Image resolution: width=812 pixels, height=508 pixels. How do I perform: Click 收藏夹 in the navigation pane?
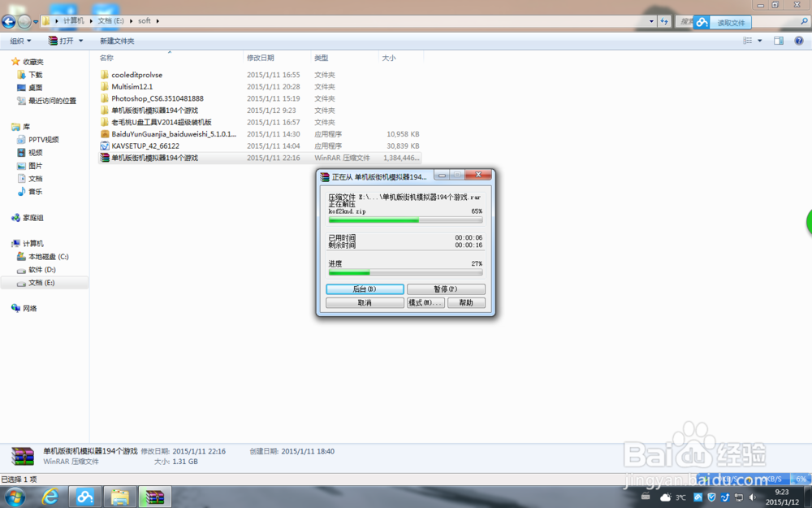[32, 62]
